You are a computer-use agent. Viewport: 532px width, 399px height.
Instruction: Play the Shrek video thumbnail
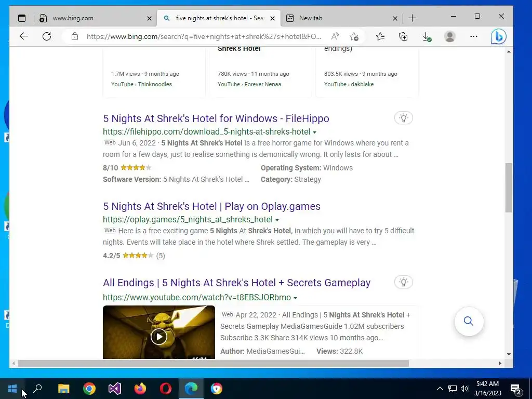pyautogui.click(x=159, y=337)
